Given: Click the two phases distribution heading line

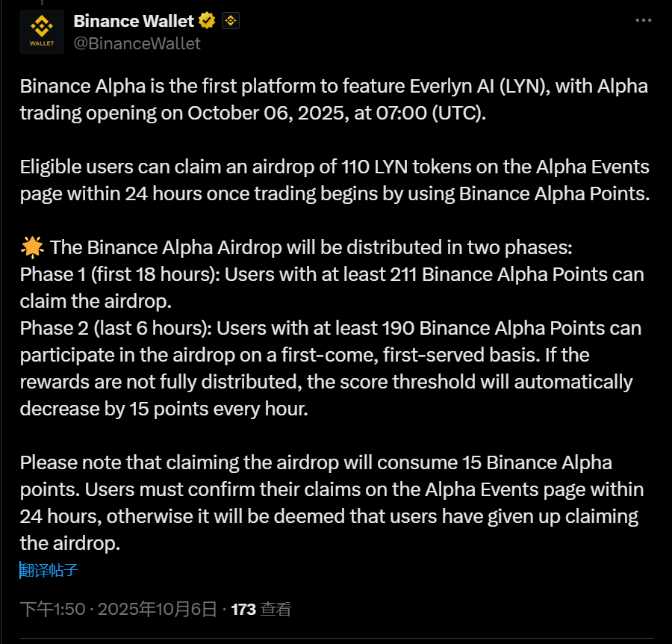Looking at the screenshot, I should click(x=310, y=247).
